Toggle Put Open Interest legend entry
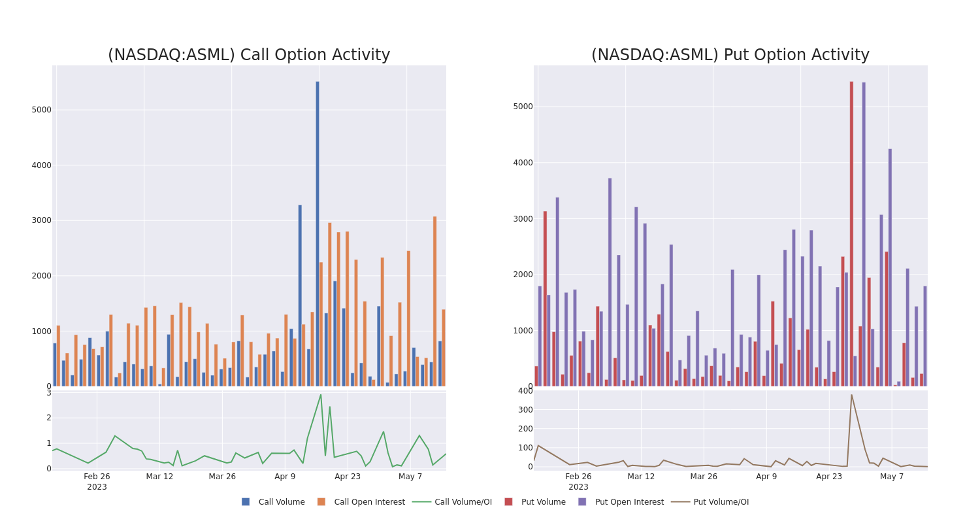980x523 pixels. [x=621, y=502]
